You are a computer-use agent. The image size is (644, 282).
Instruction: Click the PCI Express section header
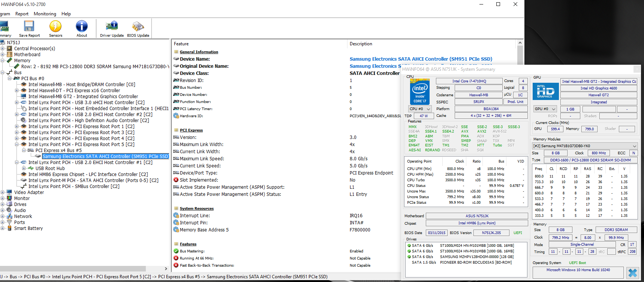point(191,130)
